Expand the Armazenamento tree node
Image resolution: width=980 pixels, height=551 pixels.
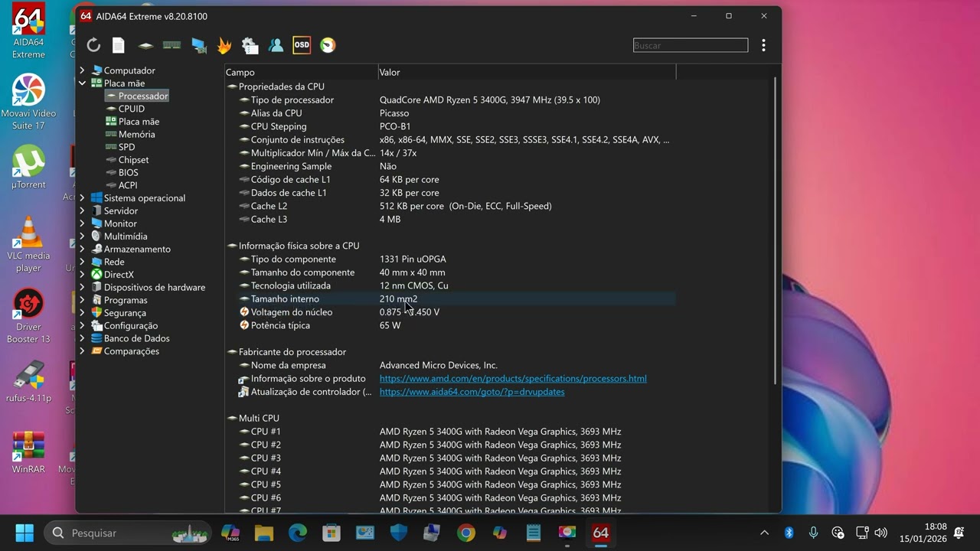point(82,249)
